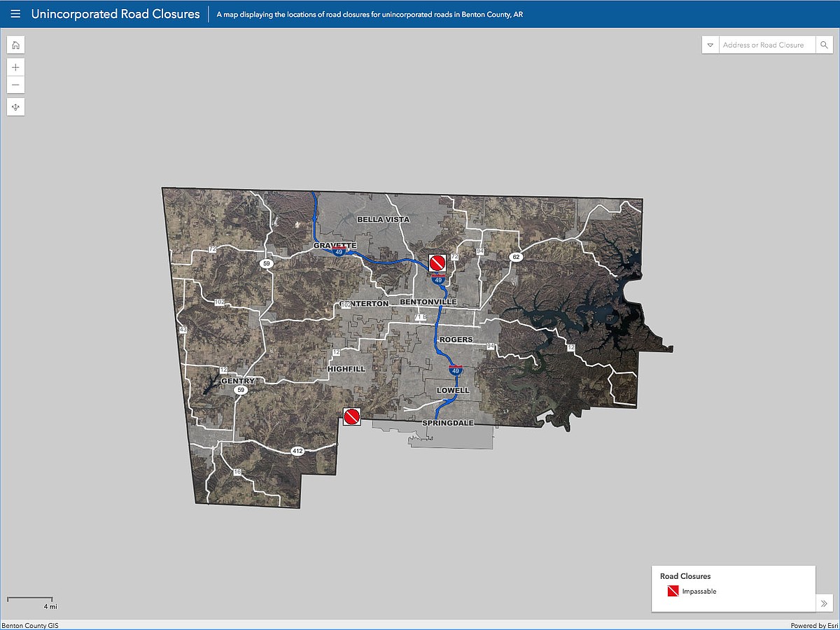The width and height of the screenshot is (840, 630).
Task: Click the SPRINGDALE map label
Action: (x=448, y=423)
